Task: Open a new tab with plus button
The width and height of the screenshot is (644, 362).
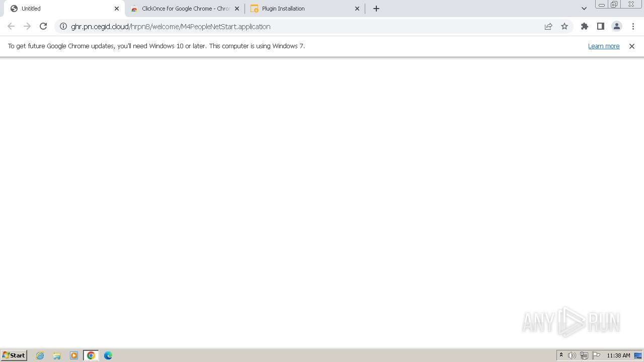Action: click(376, 9)
